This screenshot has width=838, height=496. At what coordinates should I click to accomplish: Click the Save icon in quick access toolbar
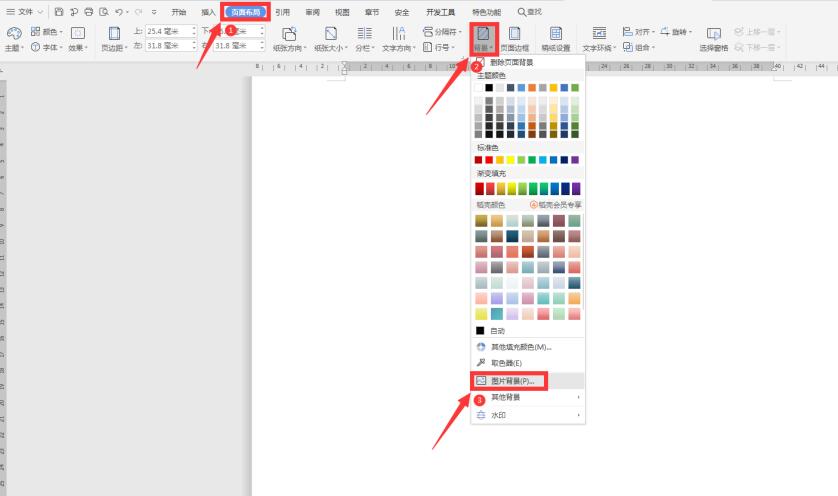pos(59,12)
